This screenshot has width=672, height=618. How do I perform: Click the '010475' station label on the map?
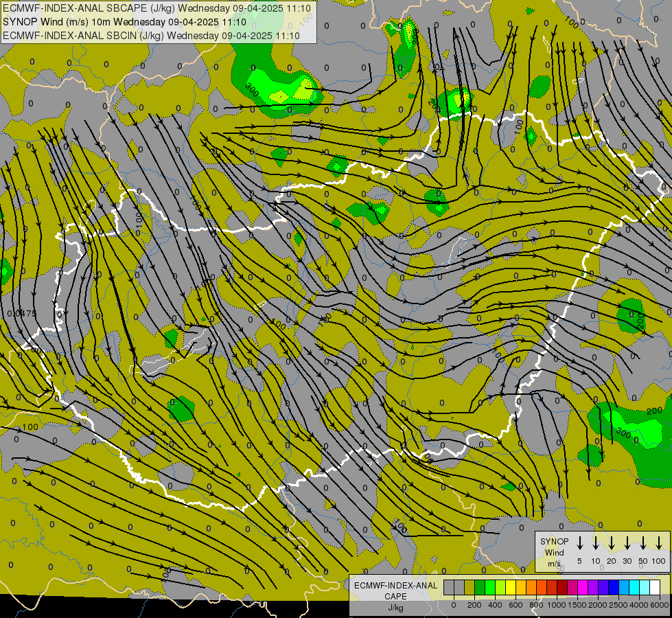[22, 314]
